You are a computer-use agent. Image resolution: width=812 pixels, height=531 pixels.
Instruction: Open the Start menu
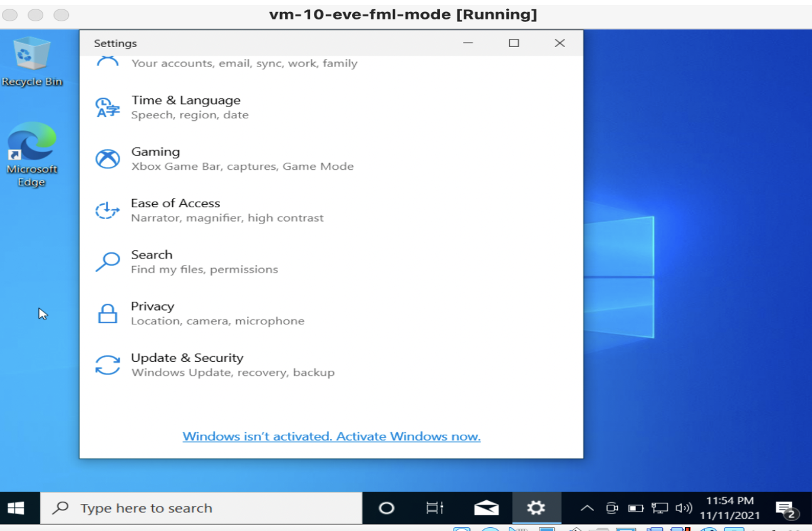pos(16,508)
